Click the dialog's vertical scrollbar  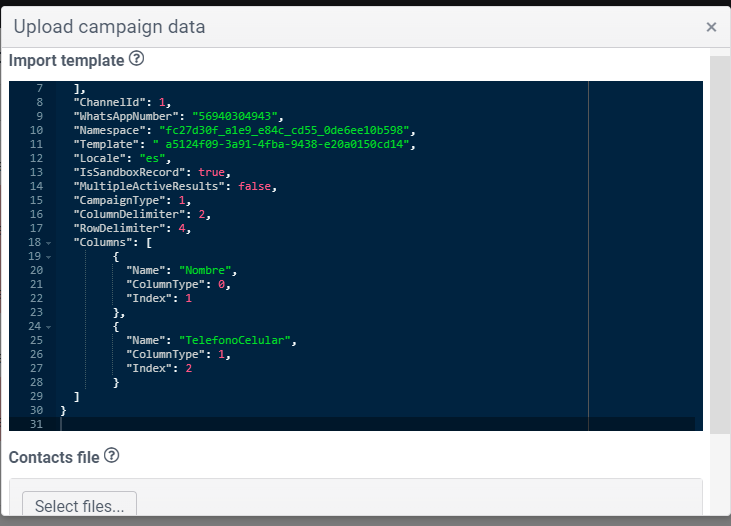(x=720, y=245)
